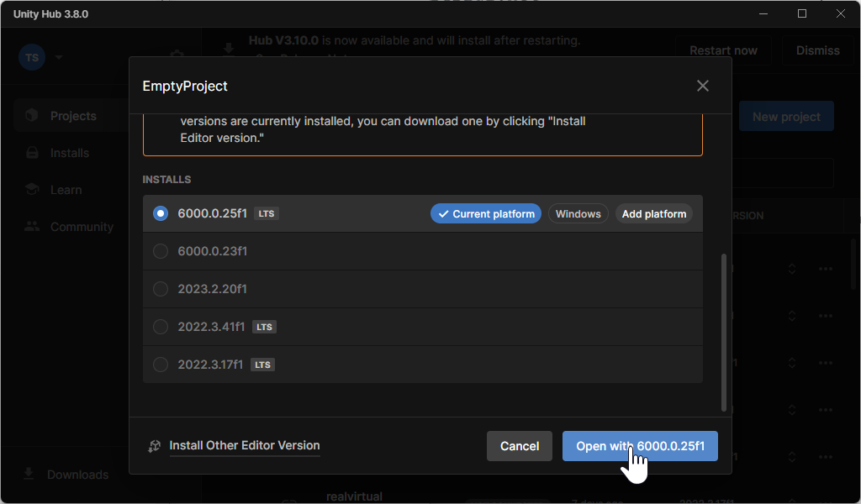Open the Add platform option for 6000.0.25f1
Image resolution: width=861 pixels, height=504 pixels.
click(653, 214)
